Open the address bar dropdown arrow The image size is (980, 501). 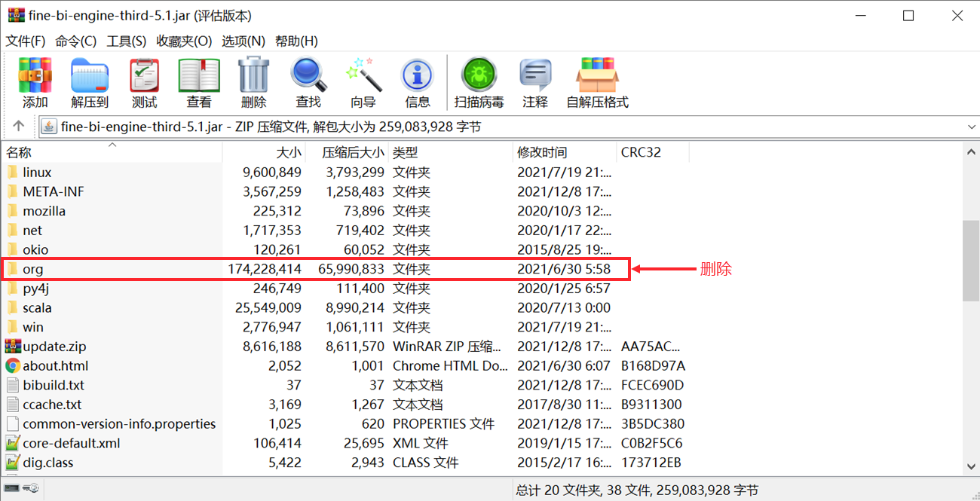(971, 127)
